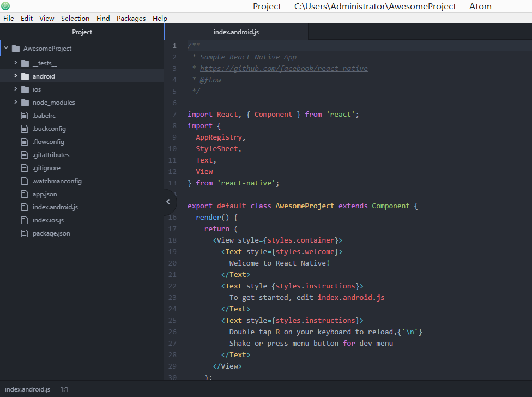
Task: Open index.android.js from the tree
Action: coord(55,207)
